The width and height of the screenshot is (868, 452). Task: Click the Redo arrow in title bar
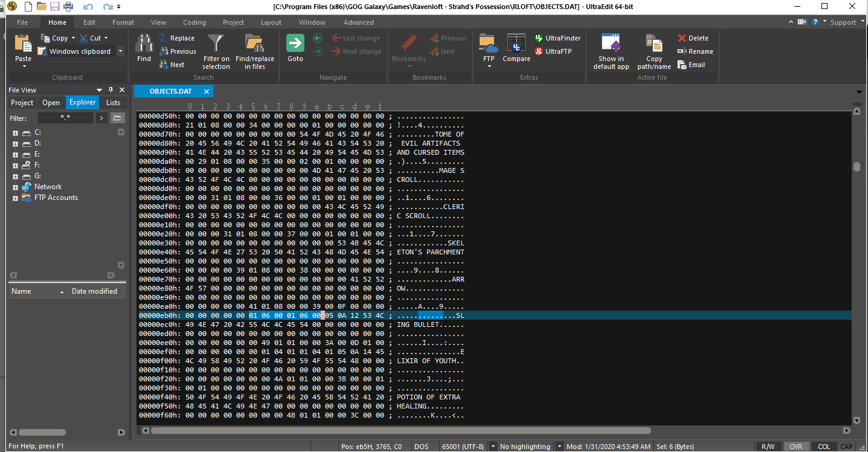pyautogui.click(x=108, y=7)
